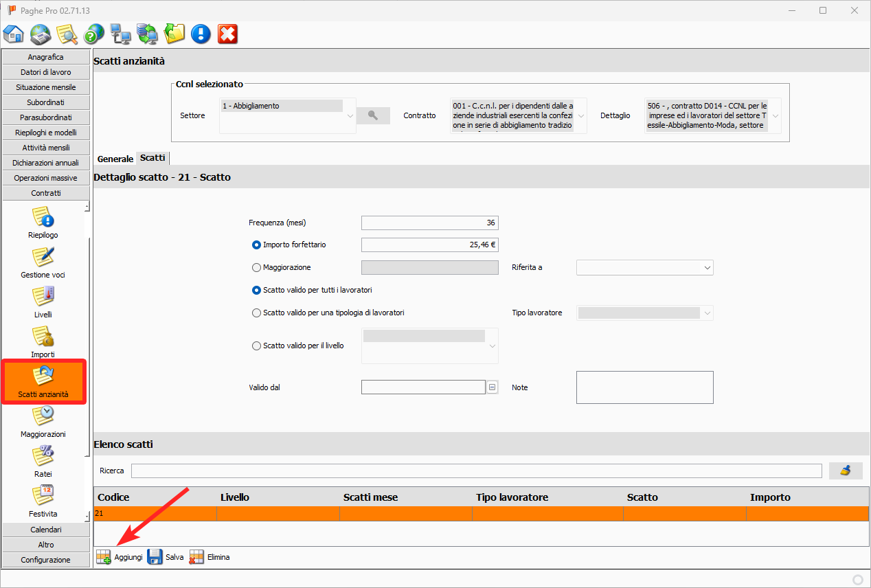Click the home icon in the toolbar

(x=14, y=34)
